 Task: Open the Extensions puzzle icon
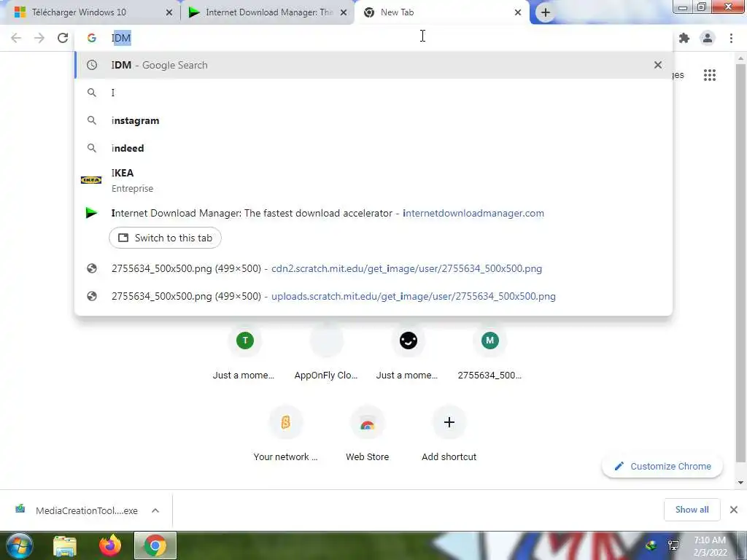pos(684,38)
